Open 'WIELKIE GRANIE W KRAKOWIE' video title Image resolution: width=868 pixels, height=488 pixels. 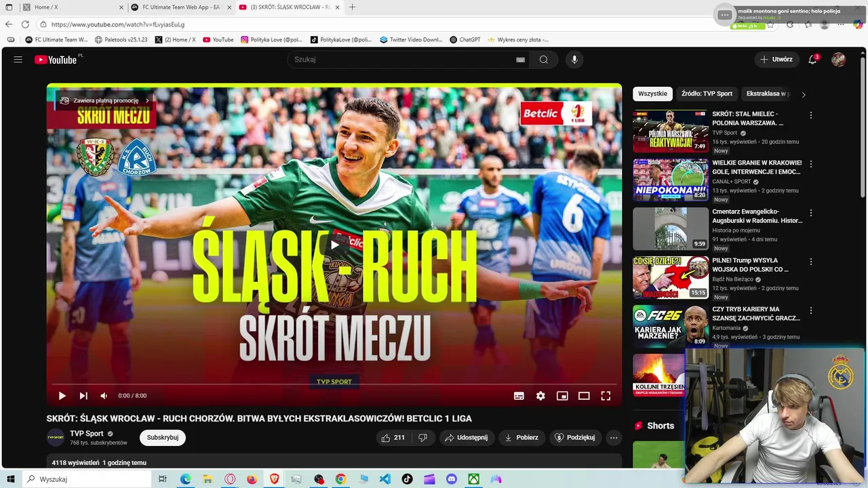point(757,167)
